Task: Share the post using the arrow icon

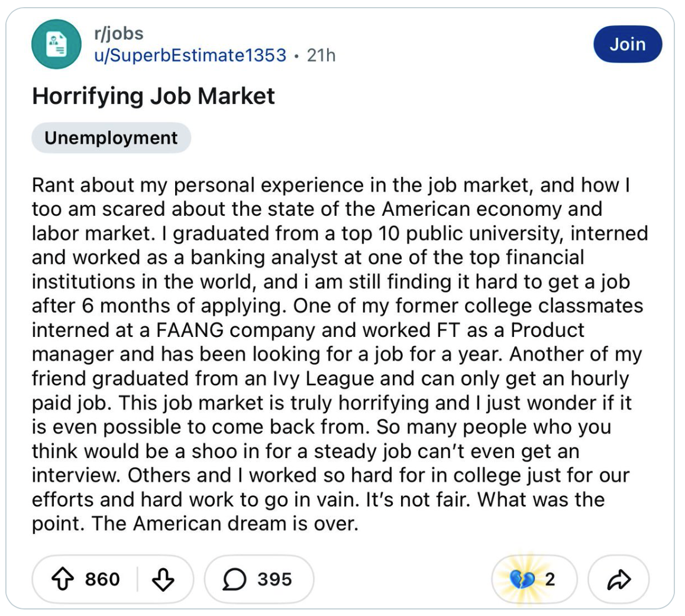Action: pos(618,579)
